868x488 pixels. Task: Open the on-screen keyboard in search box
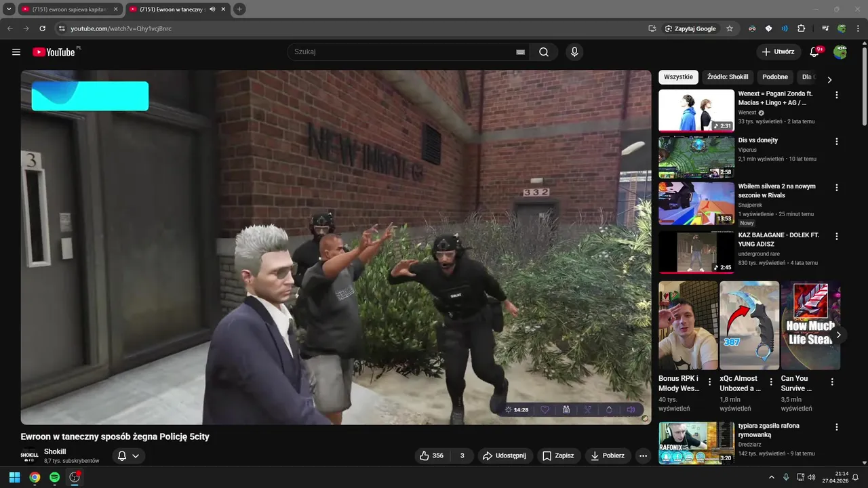point(520,52)
